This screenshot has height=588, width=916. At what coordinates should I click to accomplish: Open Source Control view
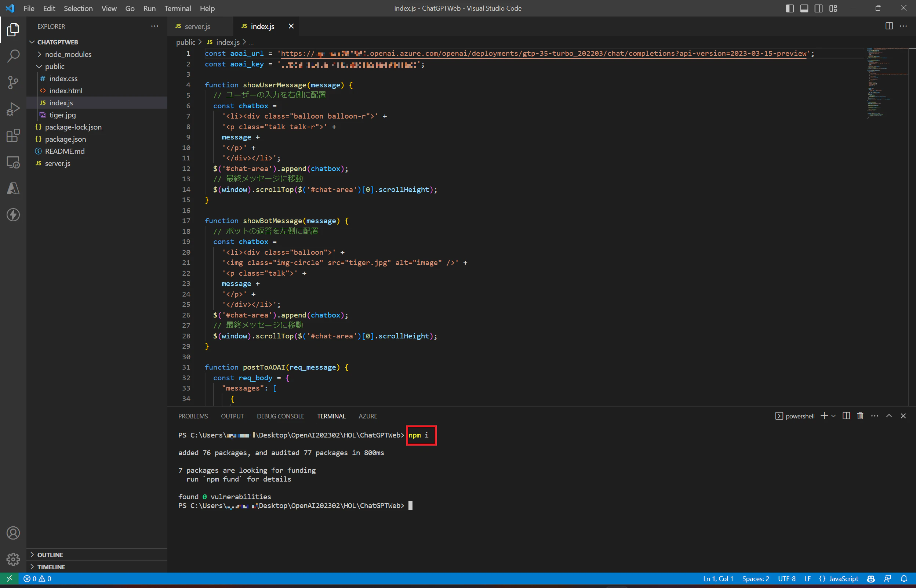(13, 83)
